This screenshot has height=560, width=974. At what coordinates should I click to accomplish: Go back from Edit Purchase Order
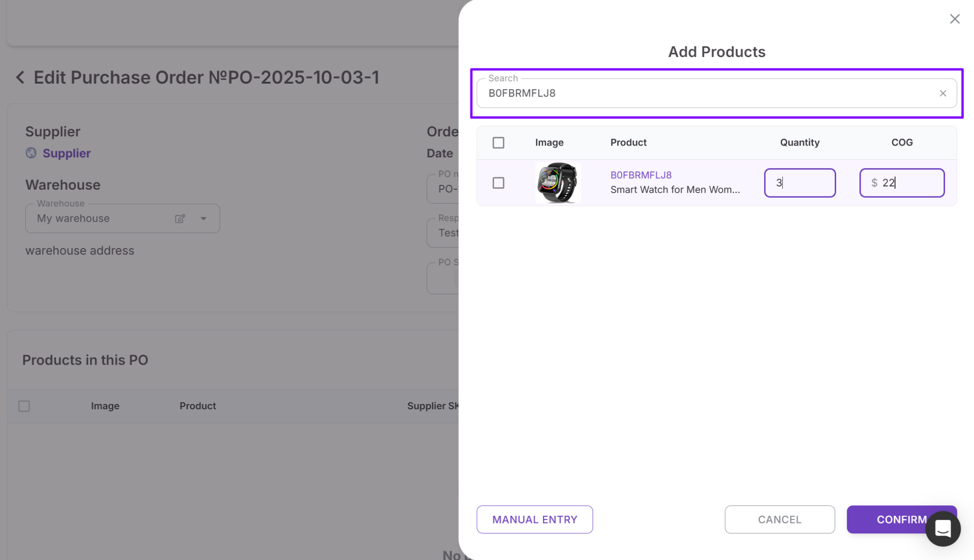[x=20, y=77]
